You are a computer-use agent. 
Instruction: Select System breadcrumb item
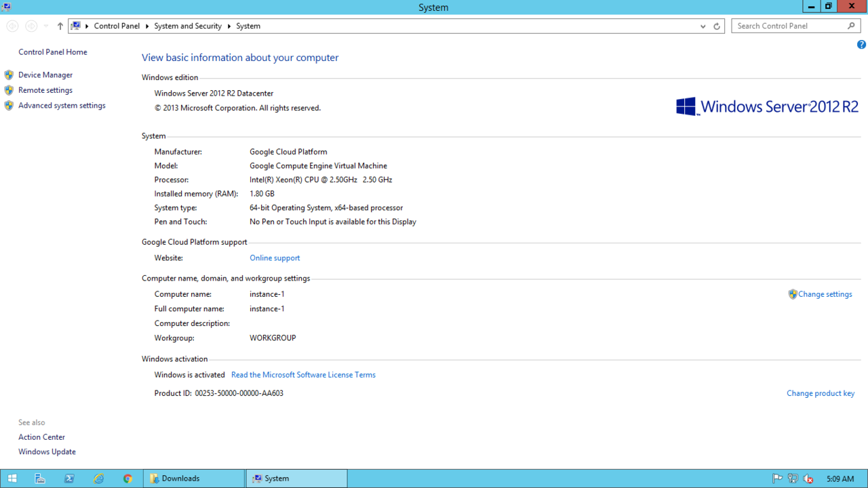tap(248, 26)
